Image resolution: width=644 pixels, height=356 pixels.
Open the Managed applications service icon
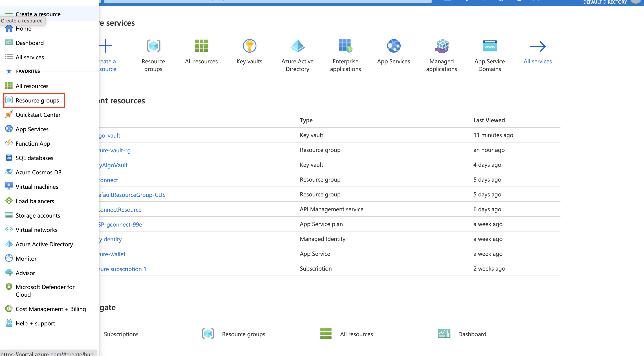pyautogui.click(x=441, y=46)
